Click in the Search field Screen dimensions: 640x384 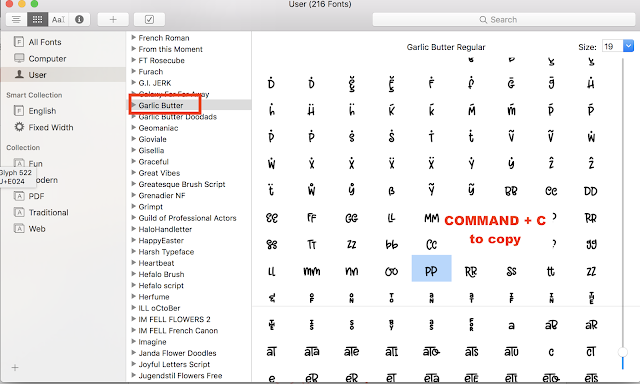(504, 20)
